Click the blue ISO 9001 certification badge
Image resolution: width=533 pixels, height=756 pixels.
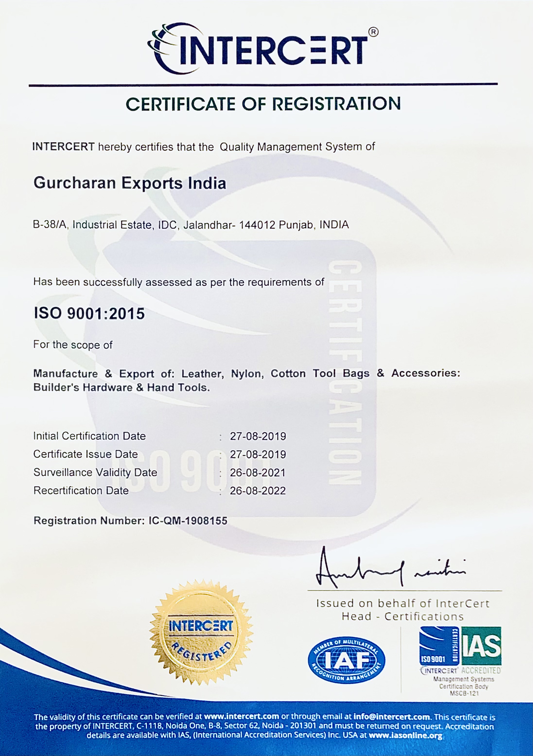point(439,646)
